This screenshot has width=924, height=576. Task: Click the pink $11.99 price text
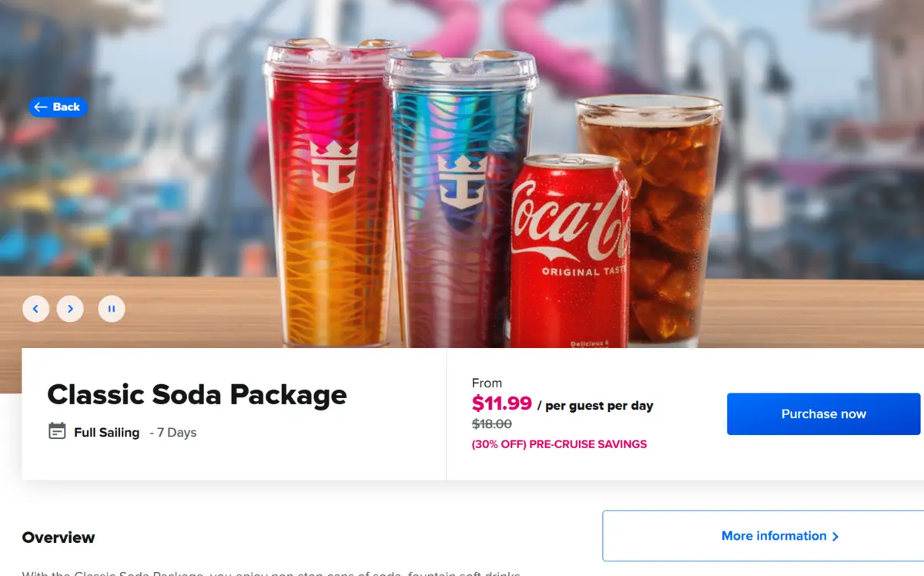[x=502, y=405]
